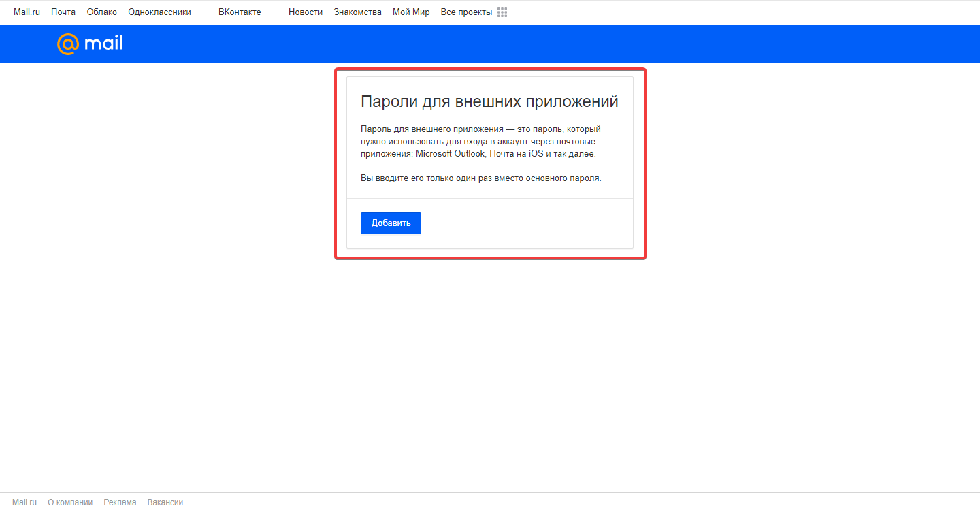
Task: Open ВКонтакте link
Action: pos(240,12)
